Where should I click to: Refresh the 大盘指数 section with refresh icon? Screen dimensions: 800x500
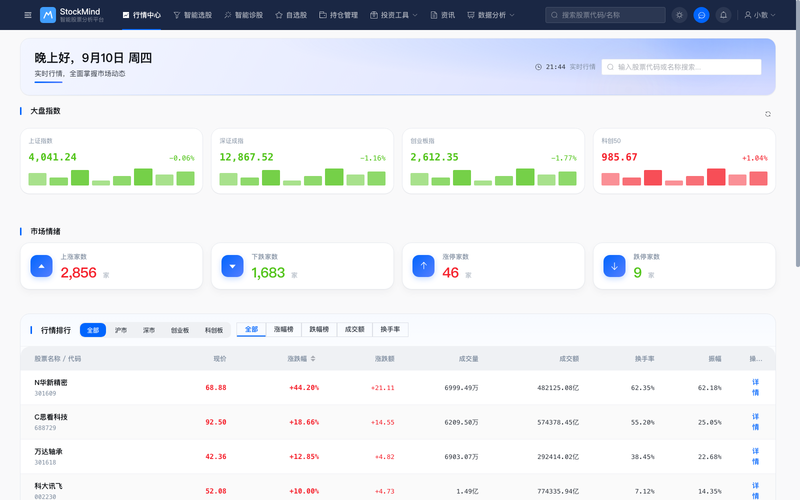[x=768, y=114]
